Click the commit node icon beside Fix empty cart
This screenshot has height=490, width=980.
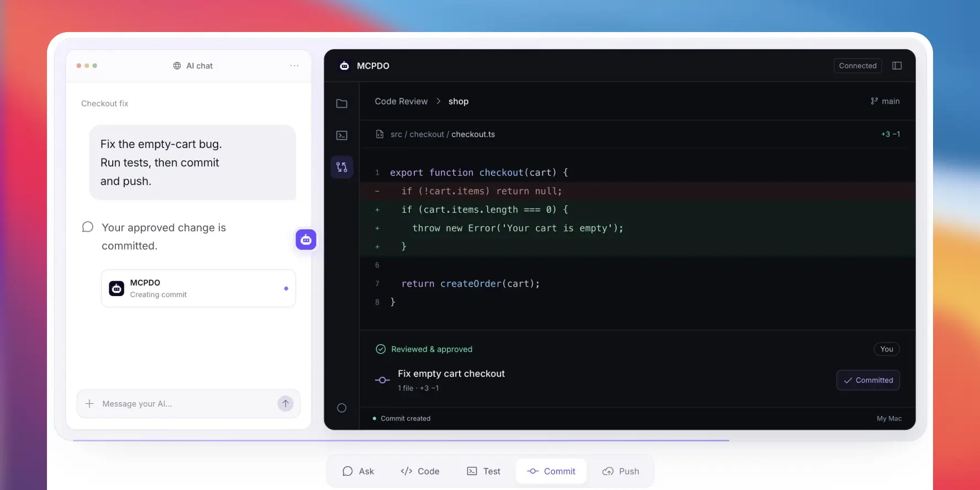pos(382,380)
